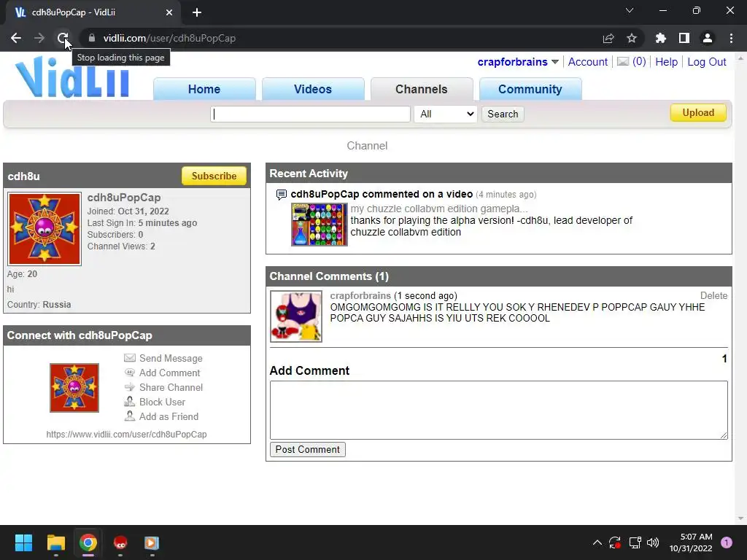The width and height of the screenshot is (747, 560).
Task: Click the yellow Upload button
Action: point(698,112)
